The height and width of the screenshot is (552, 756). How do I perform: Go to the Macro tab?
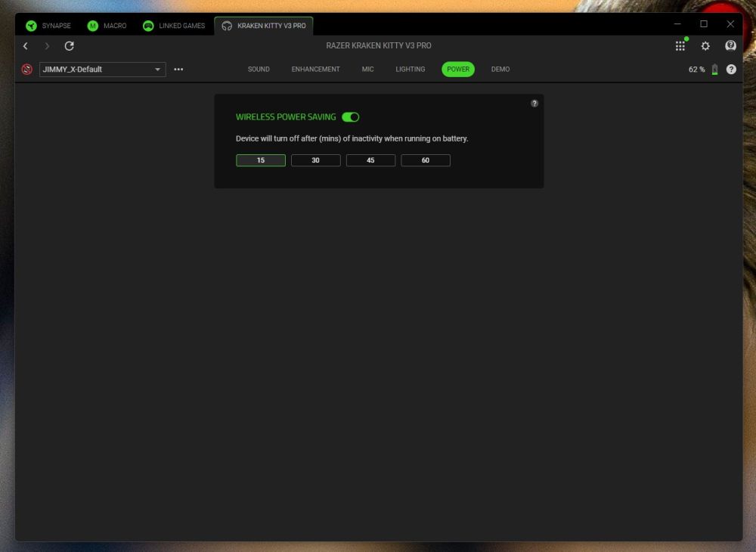(x=107, y=26)
